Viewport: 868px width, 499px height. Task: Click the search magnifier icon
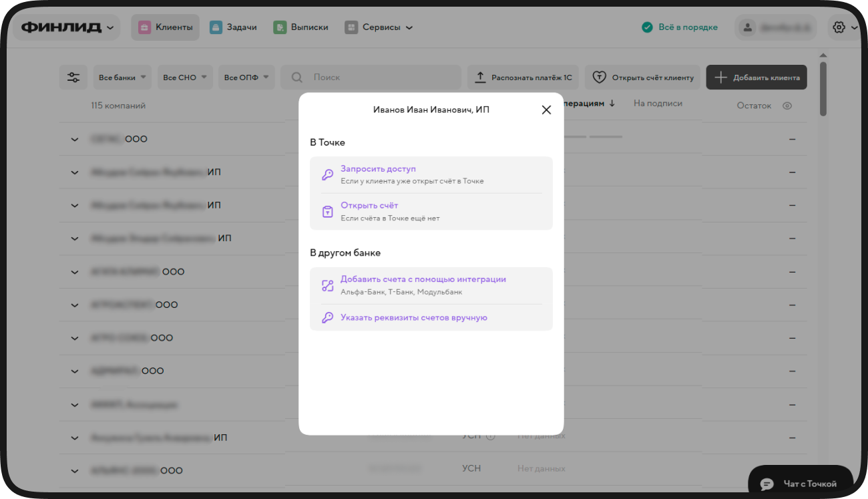[x=297, y=77]
